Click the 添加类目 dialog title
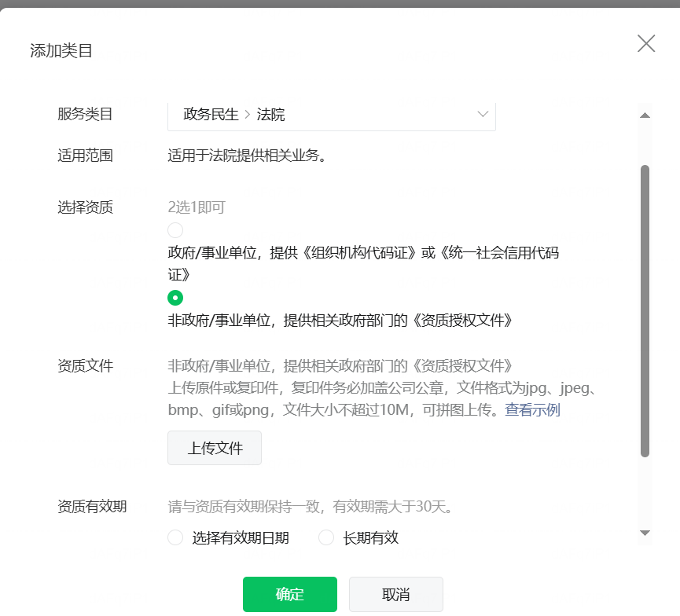This screenshot has width=680, height=616. click(x=61, y=51)
